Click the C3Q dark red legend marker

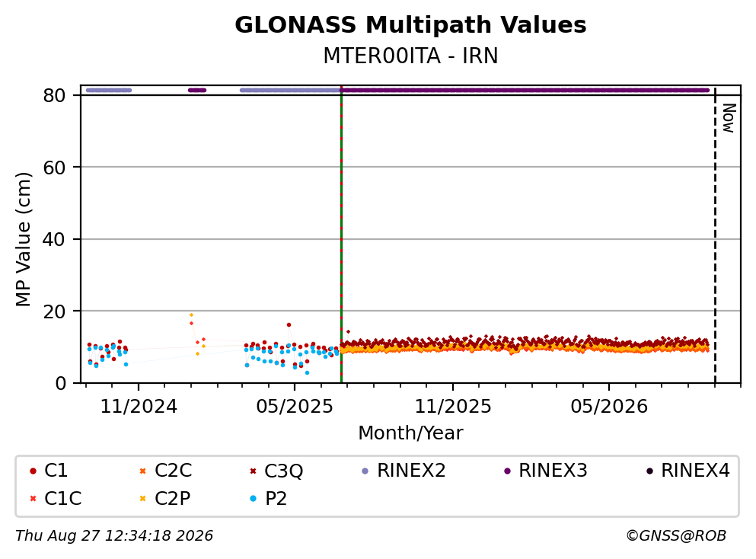tap(253, 471)
